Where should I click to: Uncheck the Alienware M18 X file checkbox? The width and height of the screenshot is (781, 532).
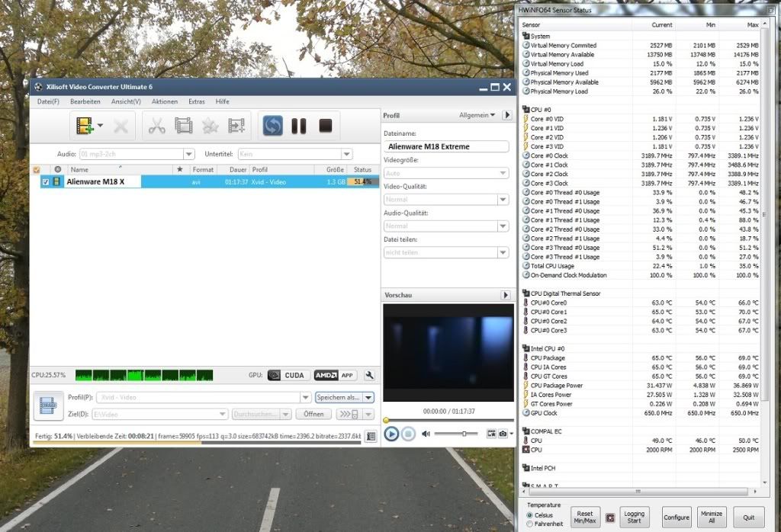coord(46,182)
